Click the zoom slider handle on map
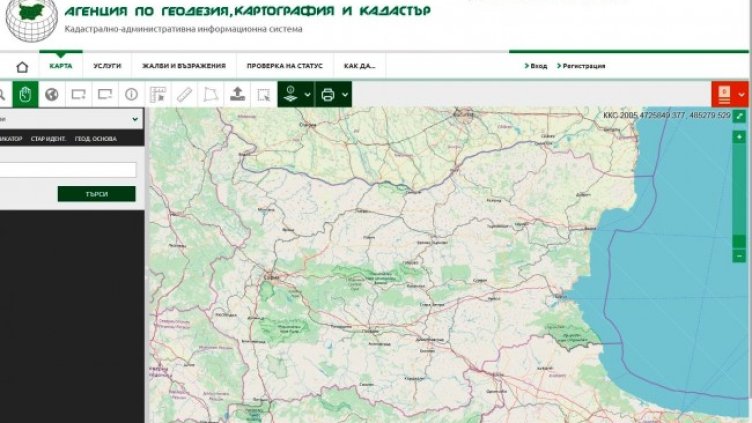This screenshot has height=423, width=752. click(x=739, y=241)
